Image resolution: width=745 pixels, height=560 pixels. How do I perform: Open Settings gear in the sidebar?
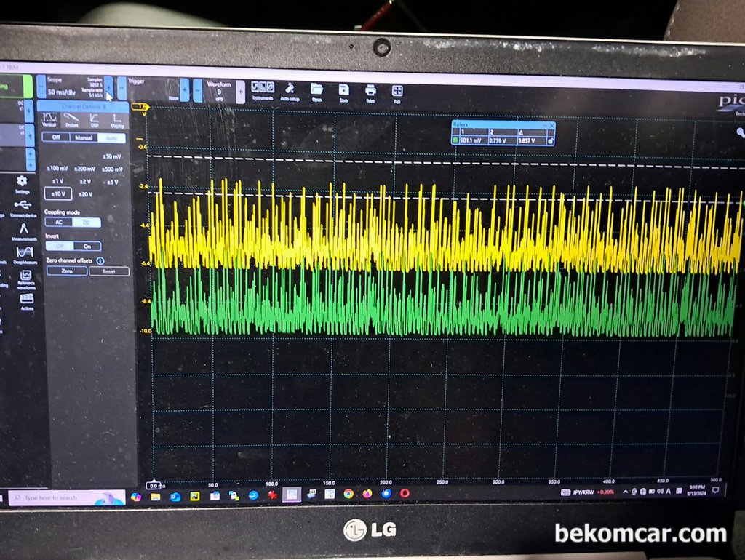(x=22, y=183)
